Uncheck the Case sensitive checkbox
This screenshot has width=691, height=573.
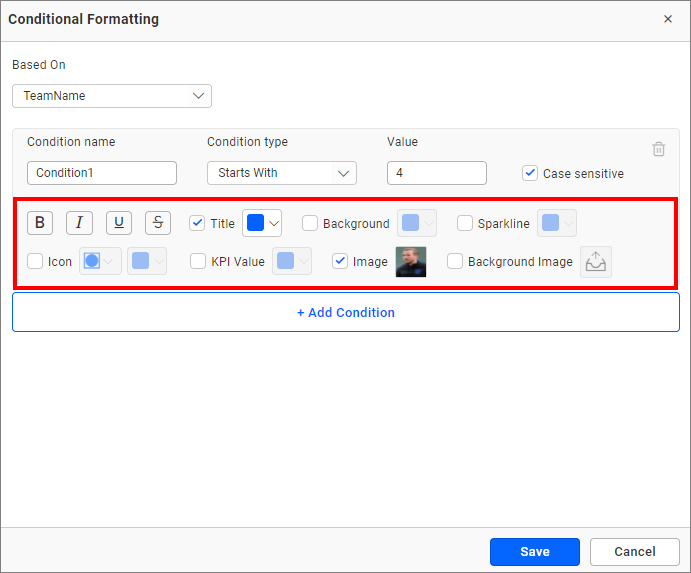(530, 173)
